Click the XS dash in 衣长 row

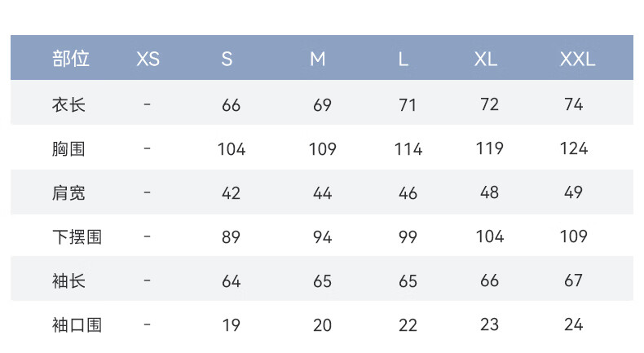[147, 104]
